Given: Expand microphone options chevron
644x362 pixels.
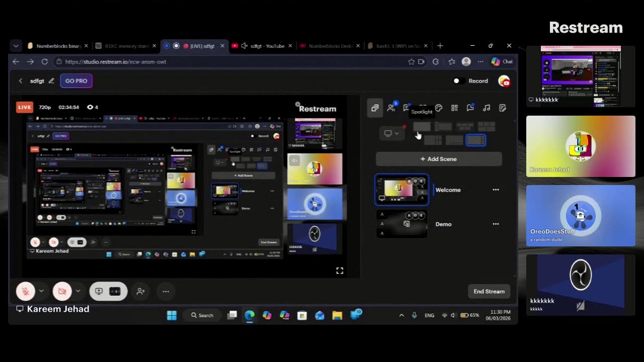Looking at the screenshot, I should coord(41,291).
